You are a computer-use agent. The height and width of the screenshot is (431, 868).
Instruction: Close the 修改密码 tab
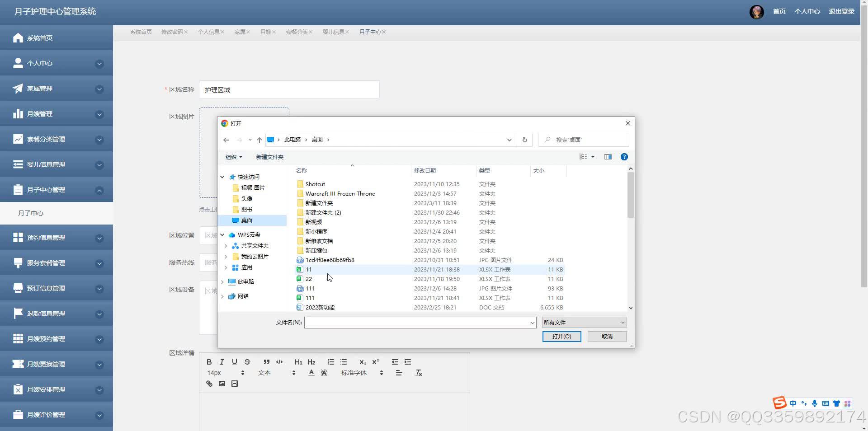(x=186, y=32)
